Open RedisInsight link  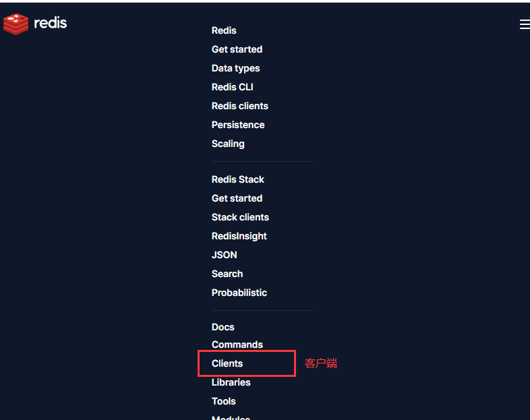pyautogui.click(x=239, y=236)
